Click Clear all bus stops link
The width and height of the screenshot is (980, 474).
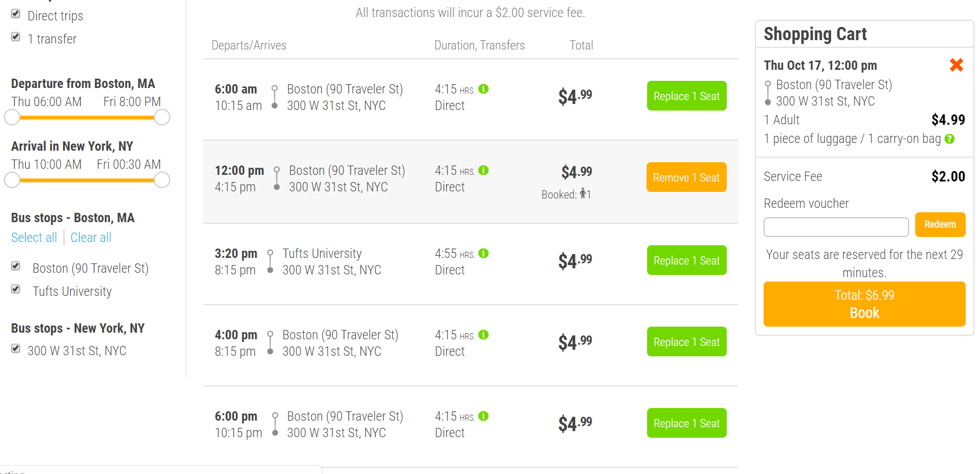[91, 238]
